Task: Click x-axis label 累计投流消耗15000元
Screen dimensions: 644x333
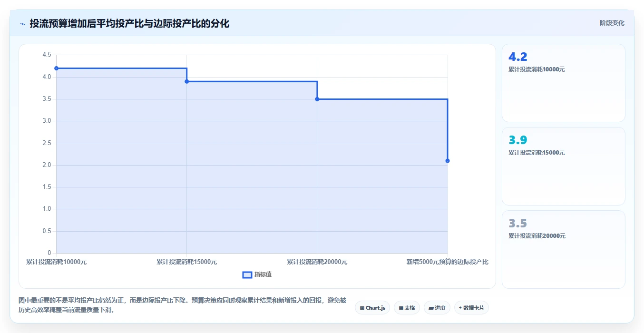Action: pyautogui.click(x=186, y=262)
